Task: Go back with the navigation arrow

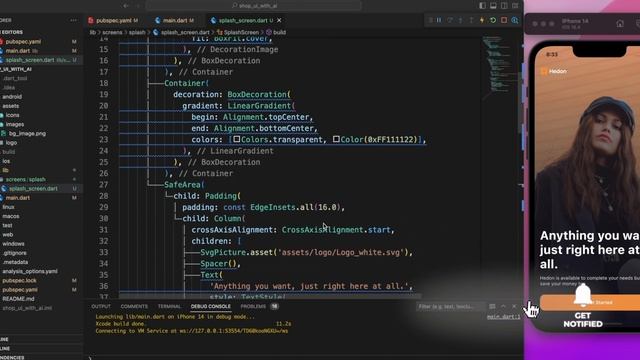Action: click(126, 6)
